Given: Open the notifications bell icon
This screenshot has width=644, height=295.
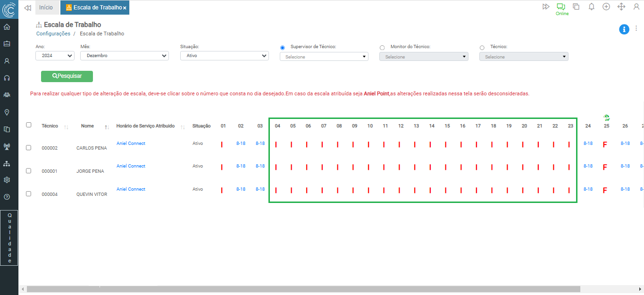Looking at the screenshot, I should (x=591, y=7).
